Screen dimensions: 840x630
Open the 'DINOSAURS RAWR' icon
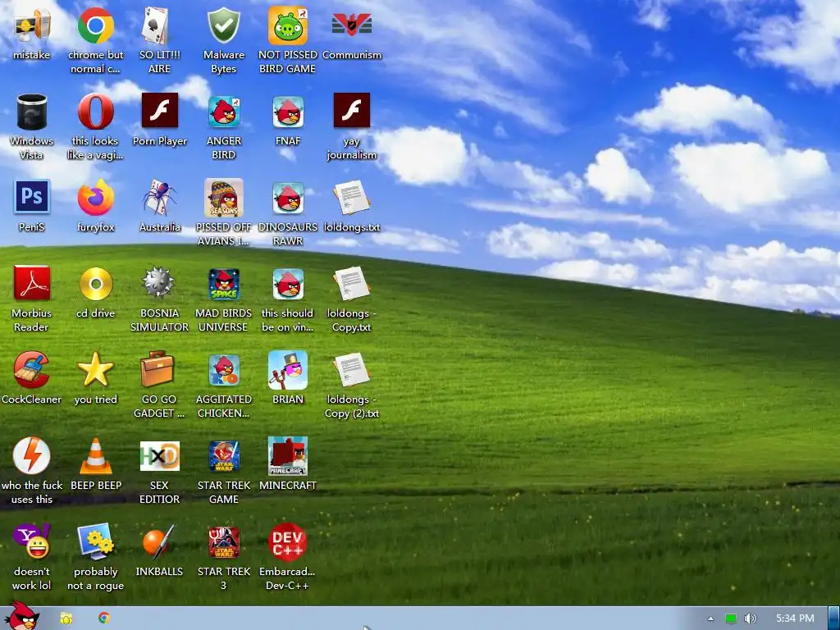coord(288,199)
